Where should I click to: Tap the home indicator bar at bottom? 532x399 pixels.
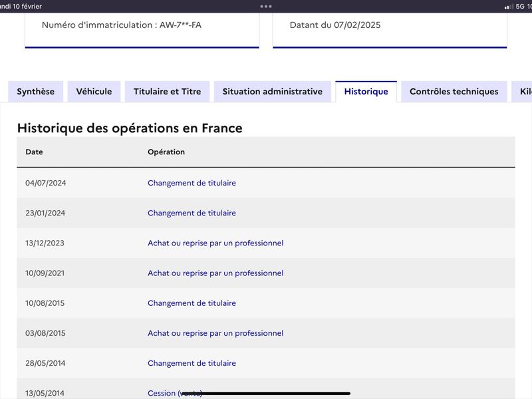265,394
